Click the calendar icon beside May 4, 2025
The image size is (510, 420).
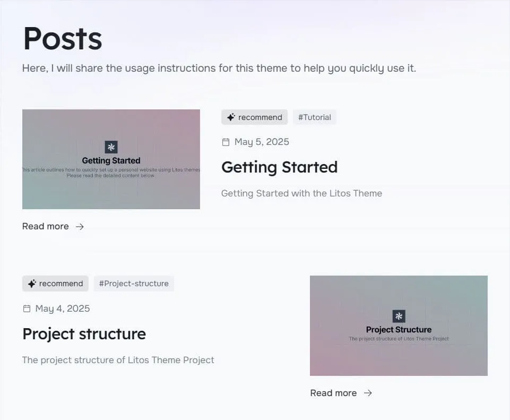(x=27, y=308)
